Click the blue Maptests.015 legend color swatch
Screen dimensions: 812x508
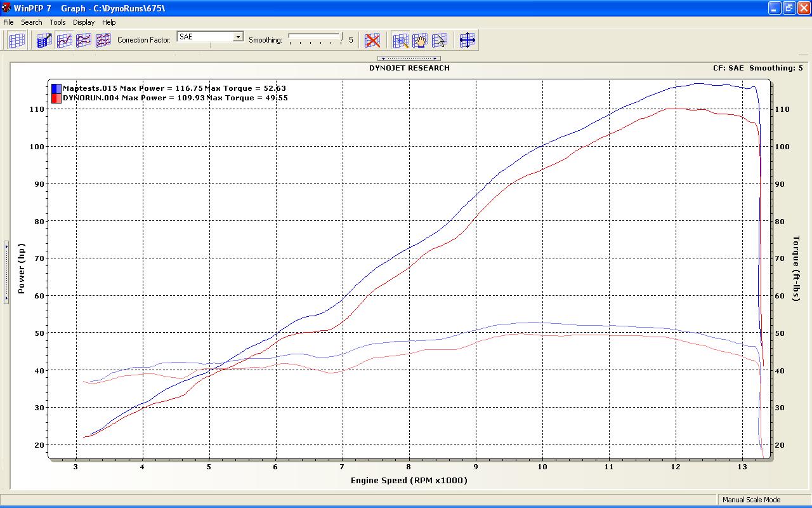[56, 88]
